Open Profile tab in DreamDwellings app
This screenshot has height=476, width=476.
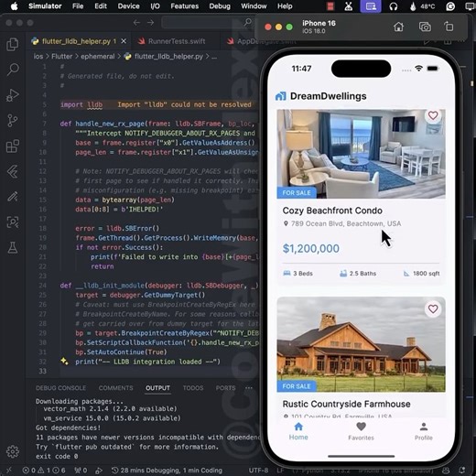424,431
